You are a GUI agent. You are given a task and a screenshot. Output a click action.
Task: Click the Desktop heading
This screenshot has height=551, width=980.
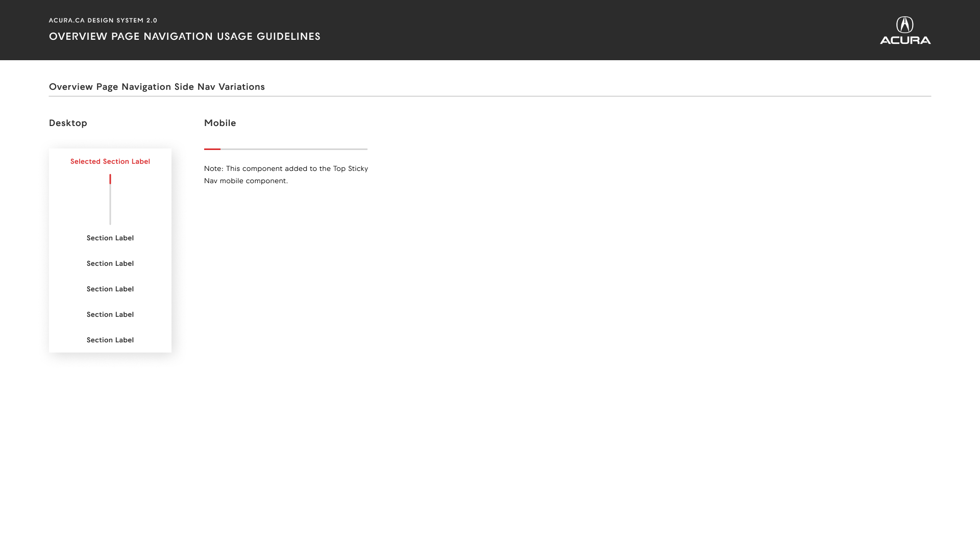click(x=68, y=123)
